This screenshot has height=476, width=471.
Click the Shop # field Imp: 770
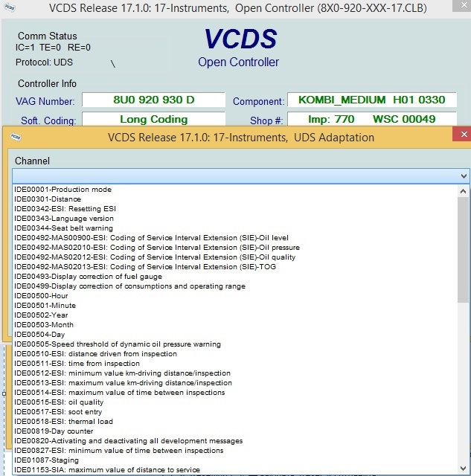[372, 119]
